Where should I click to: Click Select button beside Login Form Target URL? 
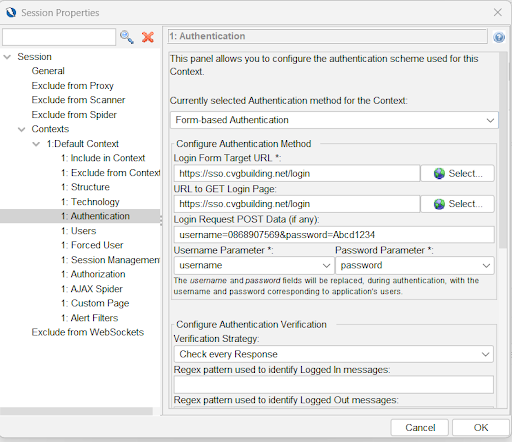(457, 173)
